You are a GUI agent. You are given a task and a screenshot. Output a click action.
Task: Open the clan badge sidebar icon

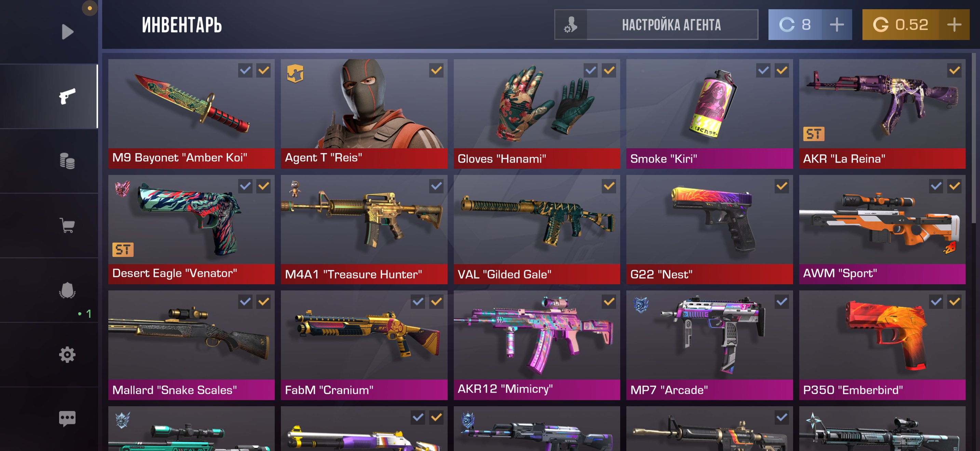coord(67,290)
